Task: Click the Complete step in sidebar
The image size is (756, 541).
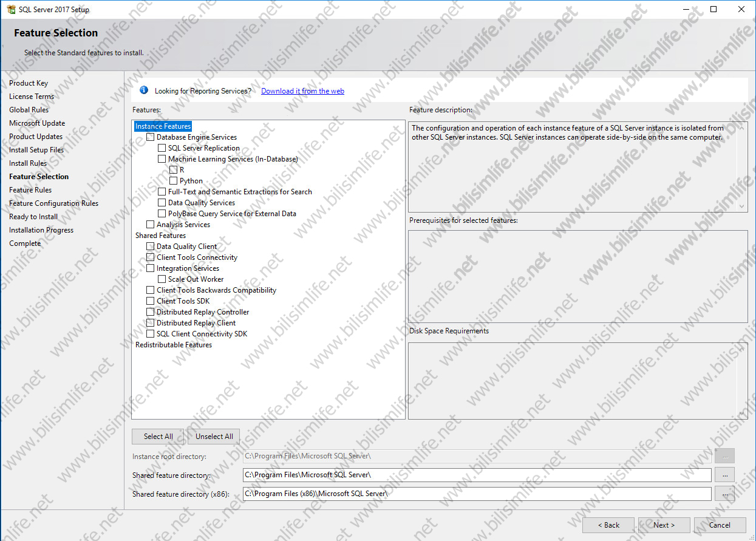Action: 25,243
